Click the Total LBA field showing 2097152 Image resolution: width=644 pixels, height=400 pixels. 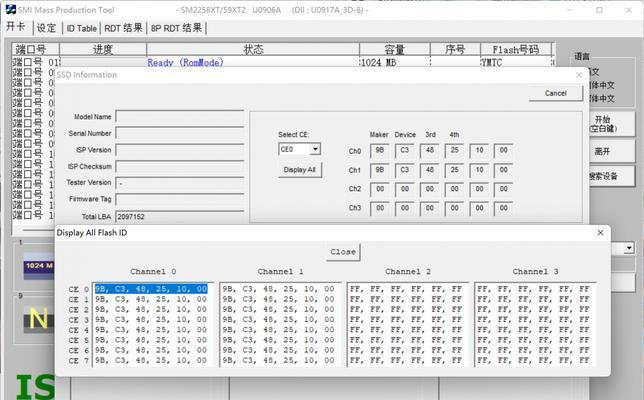click(x=180, y=216)
